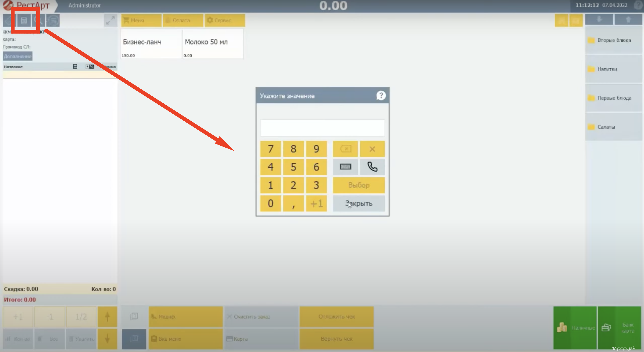Image resolution: width=644 pixels, height=352 pixels.
Task: Click the help question mark in dialog
Action: point(381,95)
